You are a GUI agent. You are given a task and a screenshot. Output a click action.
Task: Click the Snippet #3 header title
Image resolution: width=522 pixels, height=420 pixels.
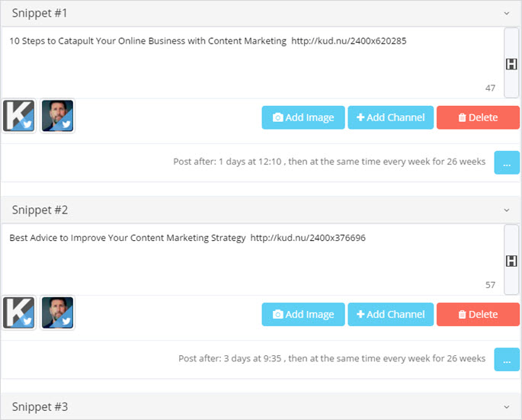(x=40, y=407)
